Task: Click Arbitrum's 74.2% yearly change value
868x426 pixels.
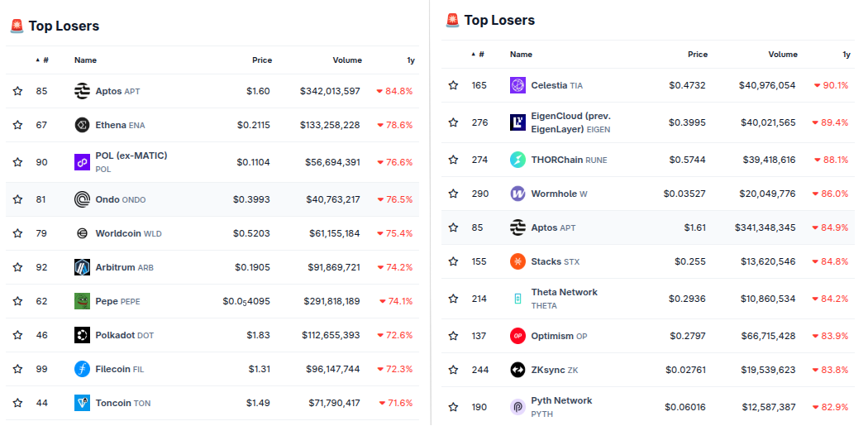Action: 394,267
